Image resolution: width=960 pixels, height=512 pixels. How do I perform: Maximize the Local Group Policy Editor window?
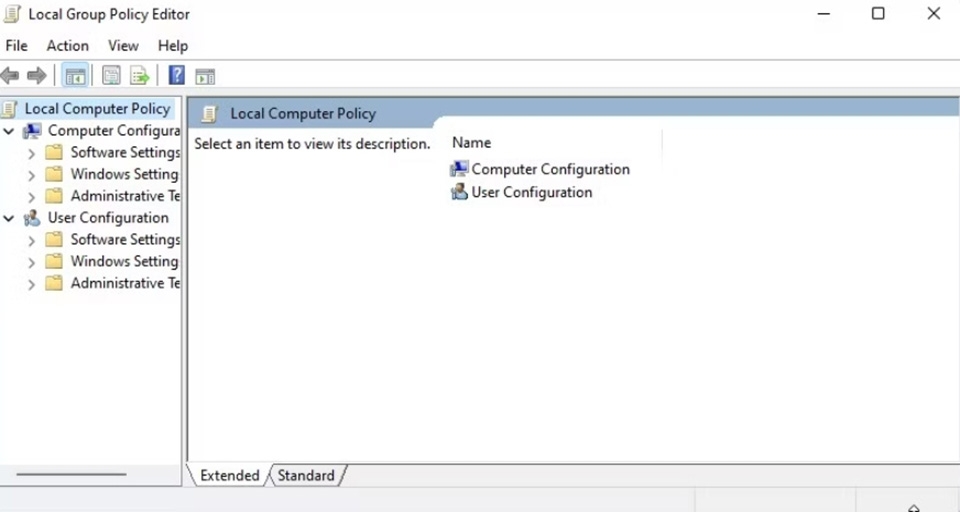click(x=878, y=13)
